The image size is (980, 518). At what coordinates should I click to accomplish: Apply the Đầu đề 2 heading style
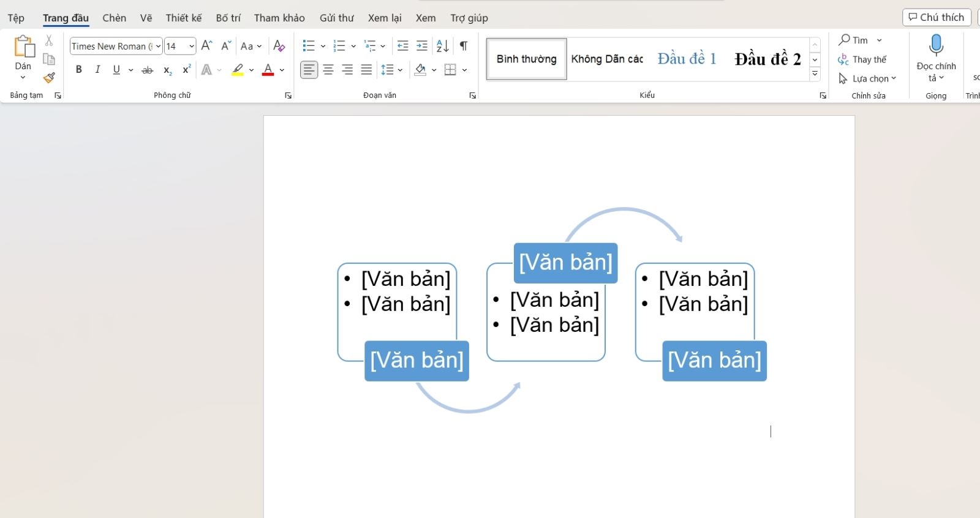click(x=768, y=59)
